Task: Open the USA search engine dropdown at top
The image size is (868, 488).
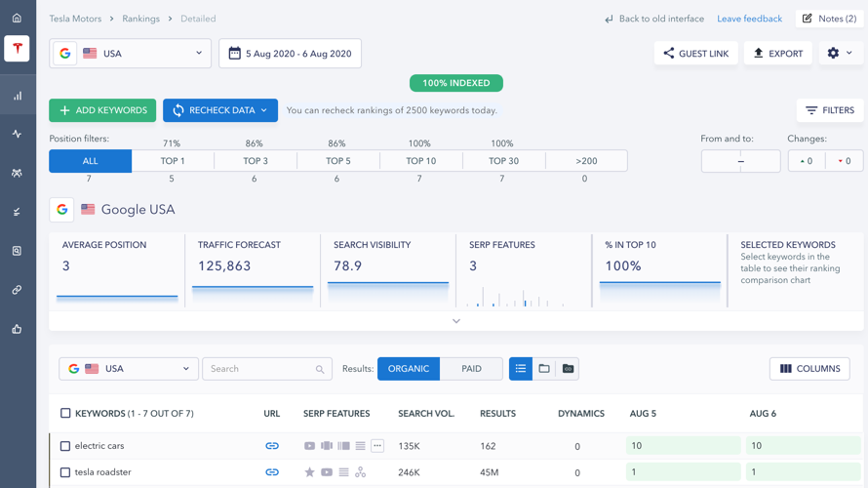Action: click(131, 54)
